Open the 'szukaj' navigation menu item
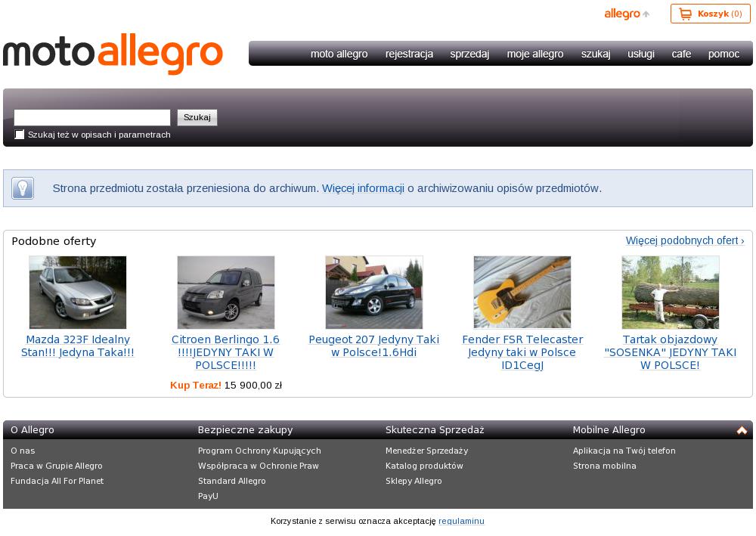 point(596,54)
